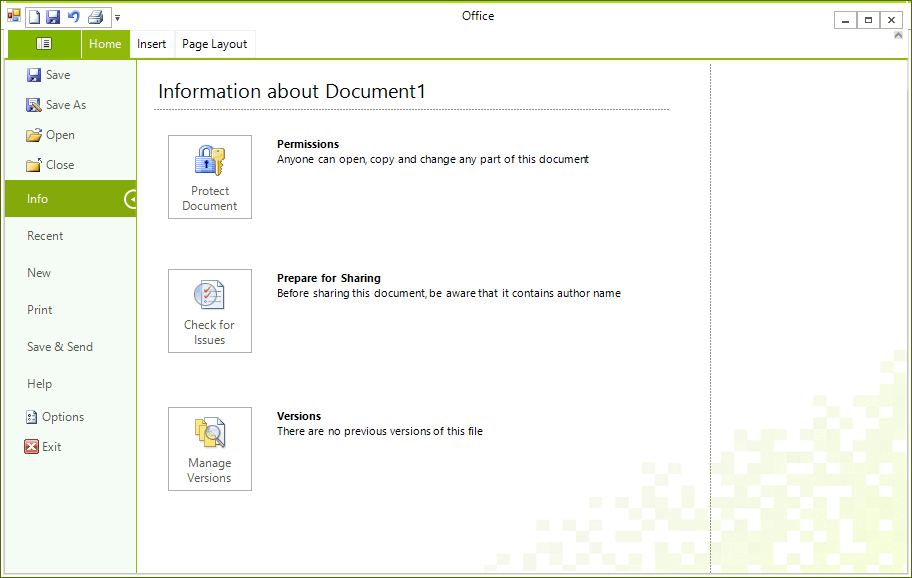The width and height of the screenshot is (912, 578).
Task: Create a new document from quick access toolbar
Action: coord(35,17)
